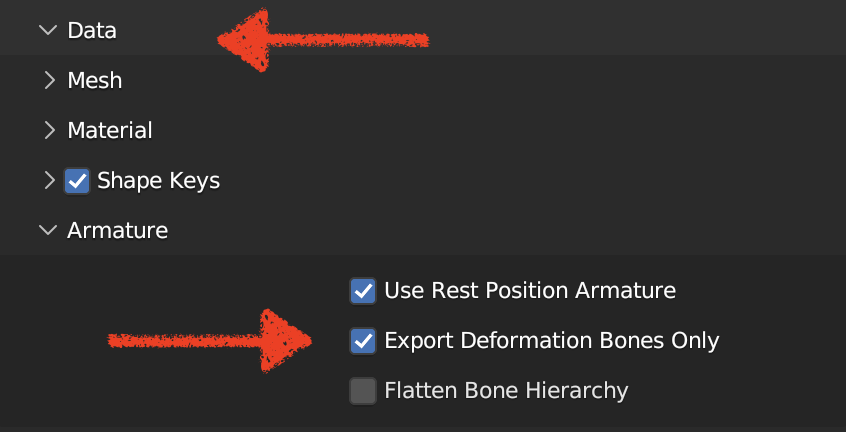846x432 pixels.
Task: Expand the Shape Keys subpanel arrow
Action: click(x=50, y=181)
